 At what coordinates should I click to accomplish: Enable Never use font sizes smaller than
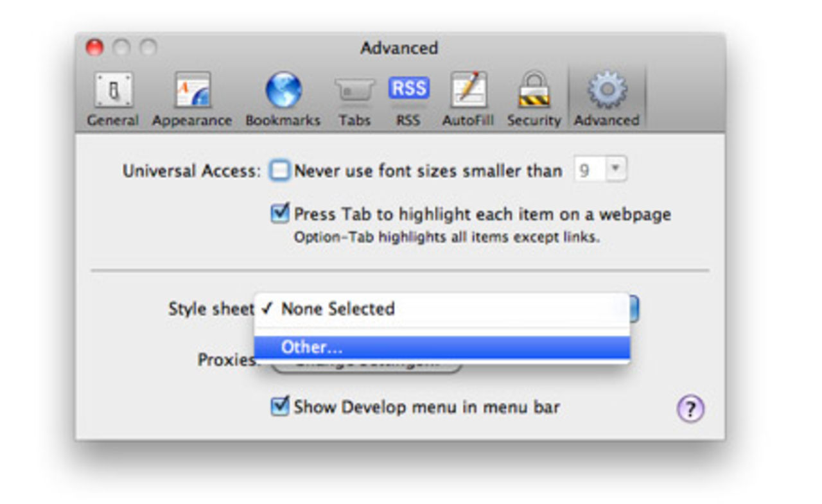click(x=279, y=171)
